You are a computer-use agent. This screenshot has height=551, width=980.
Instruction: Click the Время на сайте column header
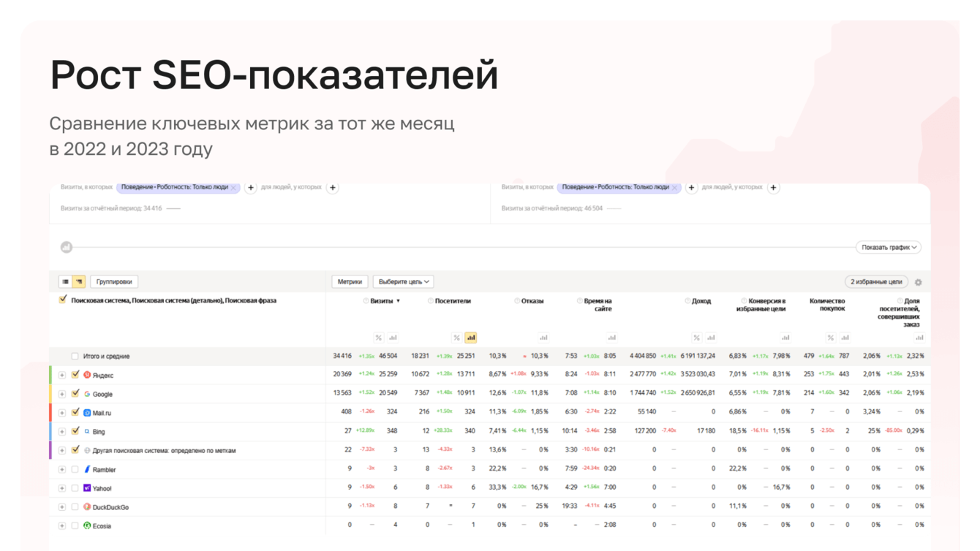(x=598, y=305)
